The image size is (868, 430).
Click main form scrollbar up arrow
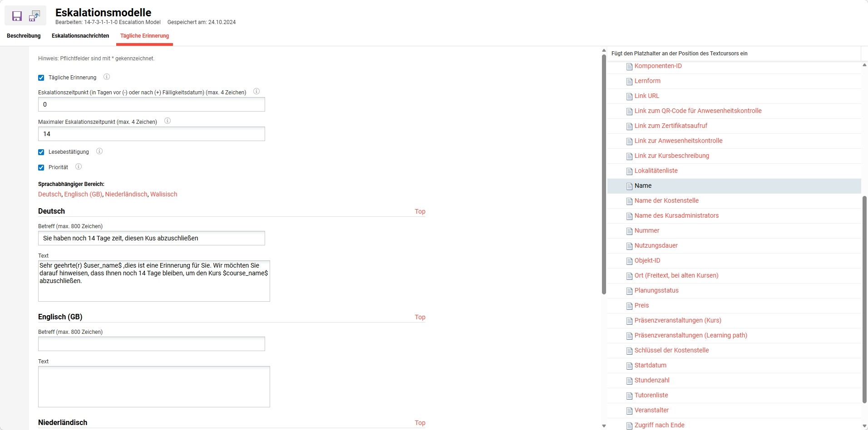point(604,50)
